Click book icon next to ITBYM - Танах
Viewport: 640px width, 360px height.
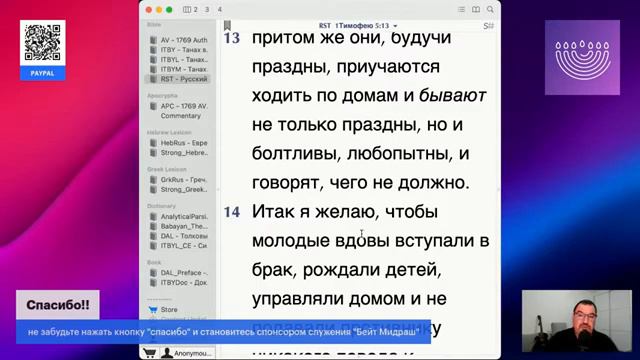(153, 69)
